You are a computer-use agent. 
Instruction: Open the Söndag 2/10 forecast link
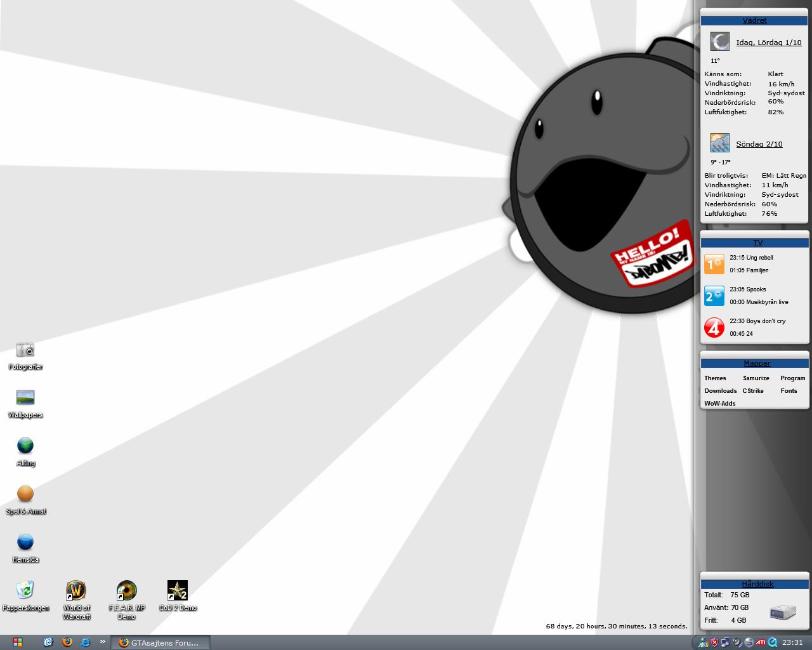[759, 144]
